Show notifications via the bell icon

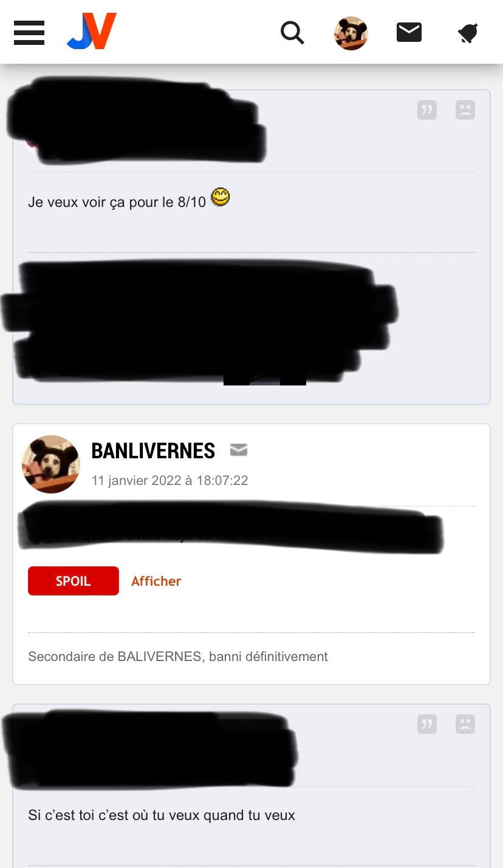coord(468,33)
